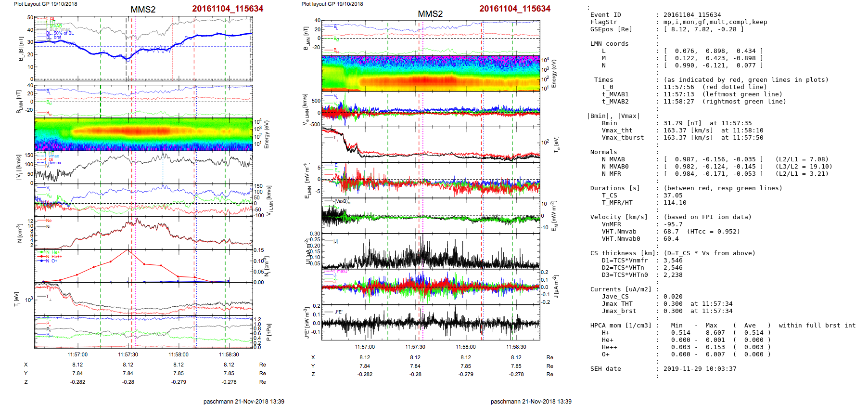Click the t_0 time 11:57:56 entry
Image resolution: width=868 pixels, height=405 pixels.
click(678, 87)
